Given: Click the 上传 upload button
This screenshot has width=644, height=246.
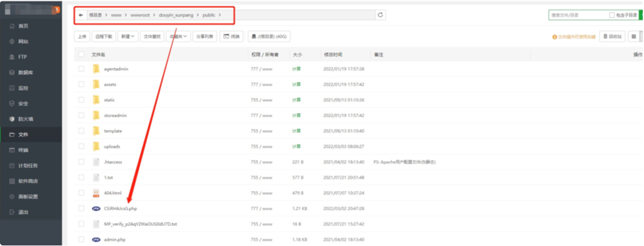Looking at the screenshot, I should [82, 36].
